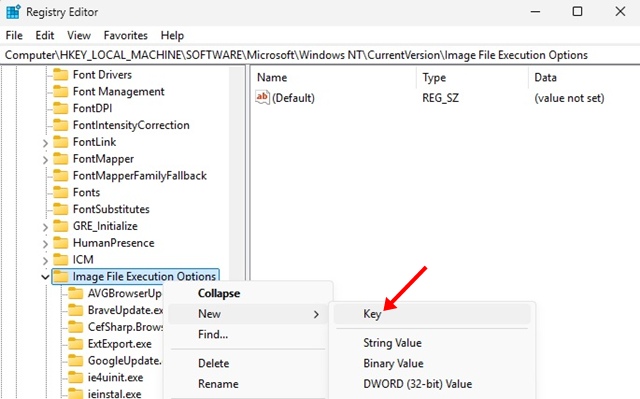
Task: Click the Font Drivers folder icon
Action: (61, 75)
